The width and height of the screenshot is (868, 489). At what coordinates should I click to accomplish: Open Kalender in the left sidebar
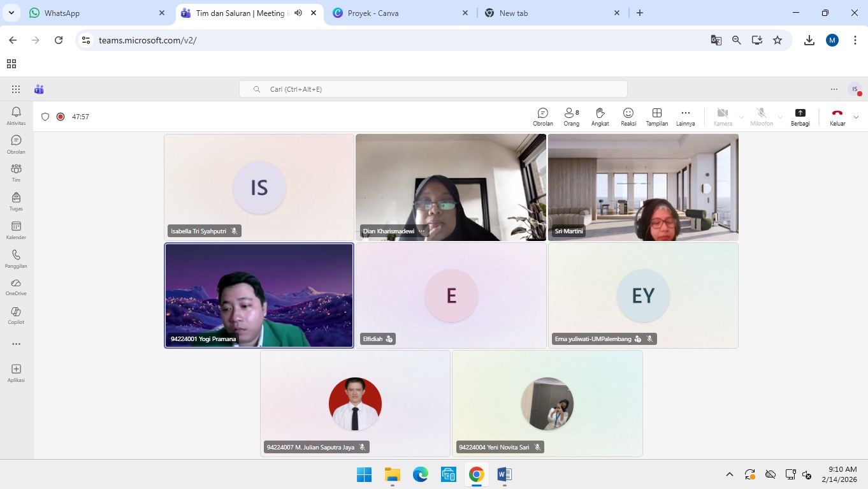tap(16, 230)
